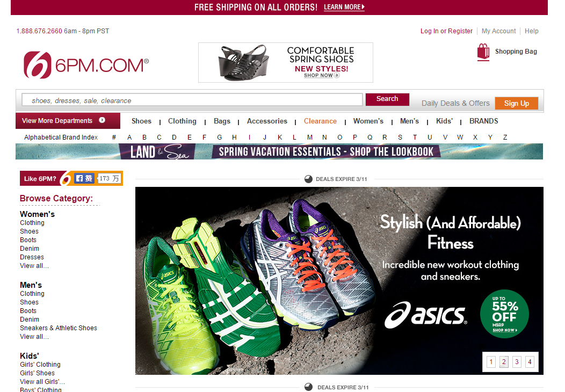The image size is (565, 392).
Task: Click the Learn More arrow in shipping banner
Action: click(363, 7)
